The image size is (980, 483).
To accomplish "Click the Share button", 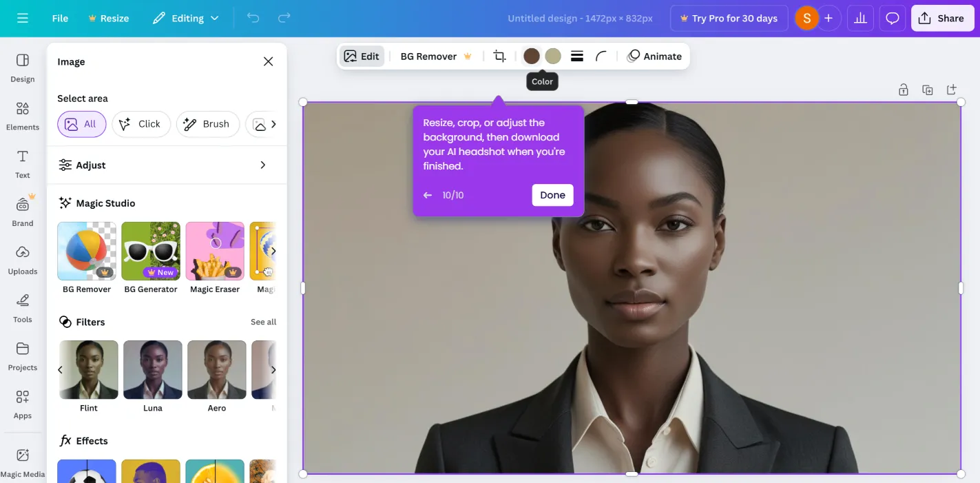I will [x=942, y=19].
